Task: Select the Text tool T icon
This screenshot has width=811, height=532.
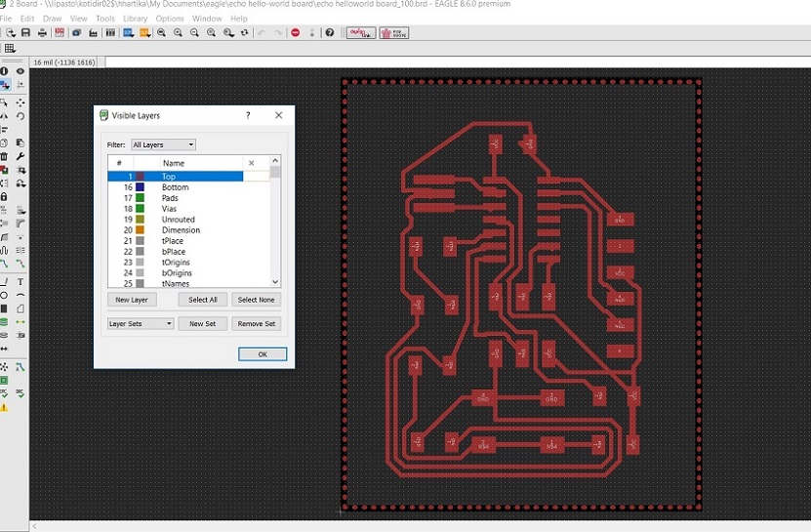Action: click(x=20, y=282)
